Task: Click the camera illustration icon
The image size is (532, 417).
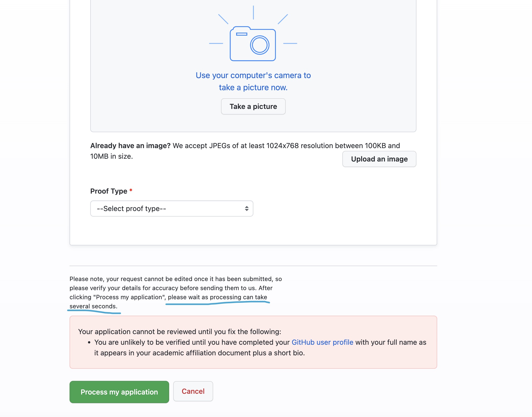Action: [253, 43]
